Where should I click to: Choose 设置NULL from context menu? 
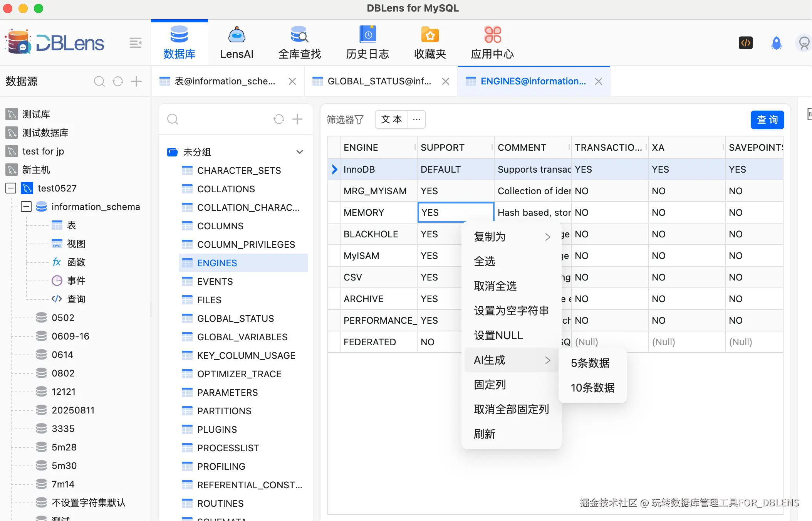click(512, 335)
